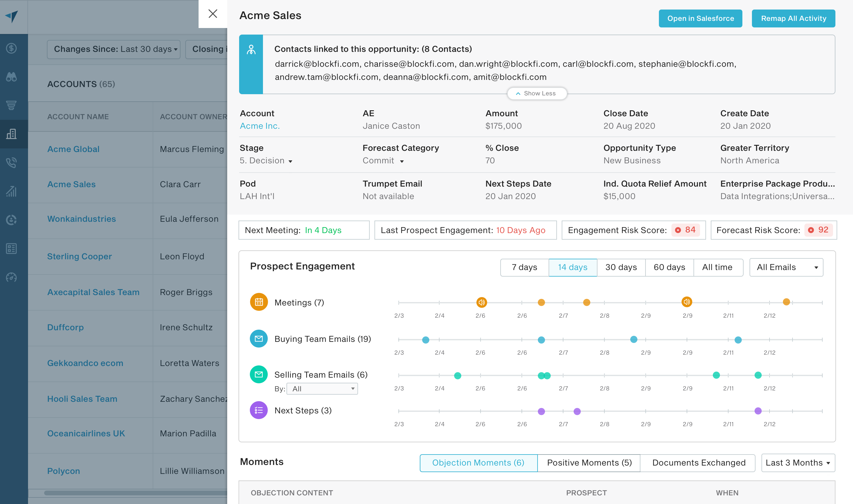853x504 pixels.
Task: Open the Axecapital Sales Team account
Action: click(x=93, y=292)
